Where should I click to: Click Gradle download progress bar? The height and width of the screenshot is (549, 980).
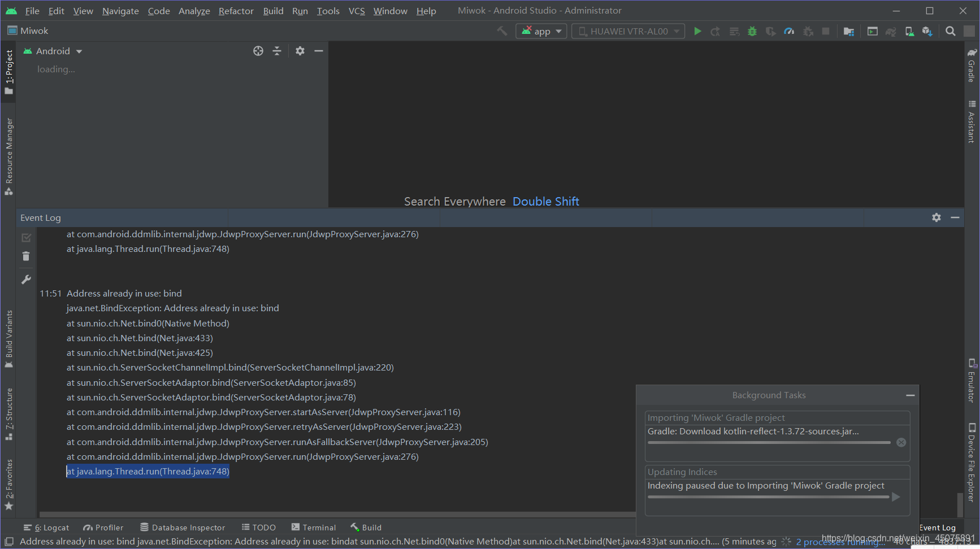point(769,443)
